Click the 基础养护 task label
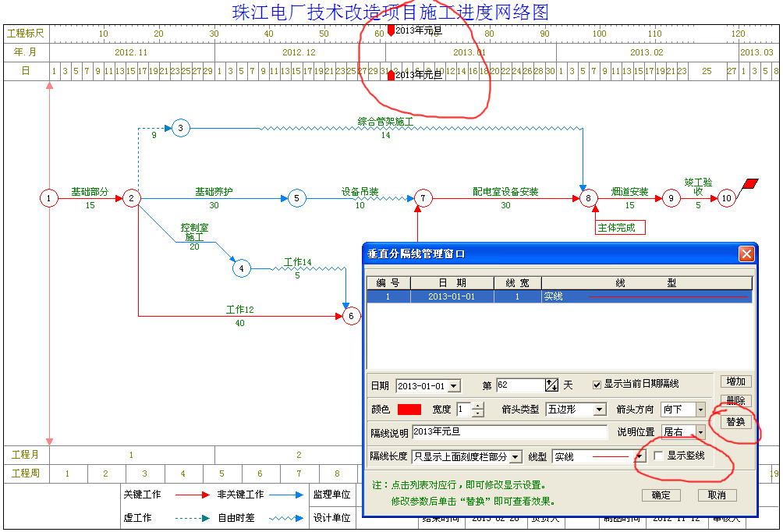The image size is (783, 532). point(214,192)
